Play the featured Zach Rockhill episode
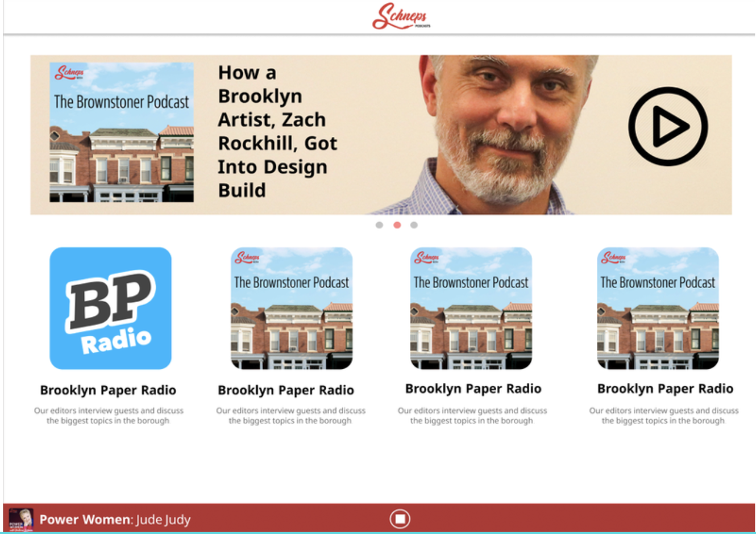 click(x=668, y=126)
